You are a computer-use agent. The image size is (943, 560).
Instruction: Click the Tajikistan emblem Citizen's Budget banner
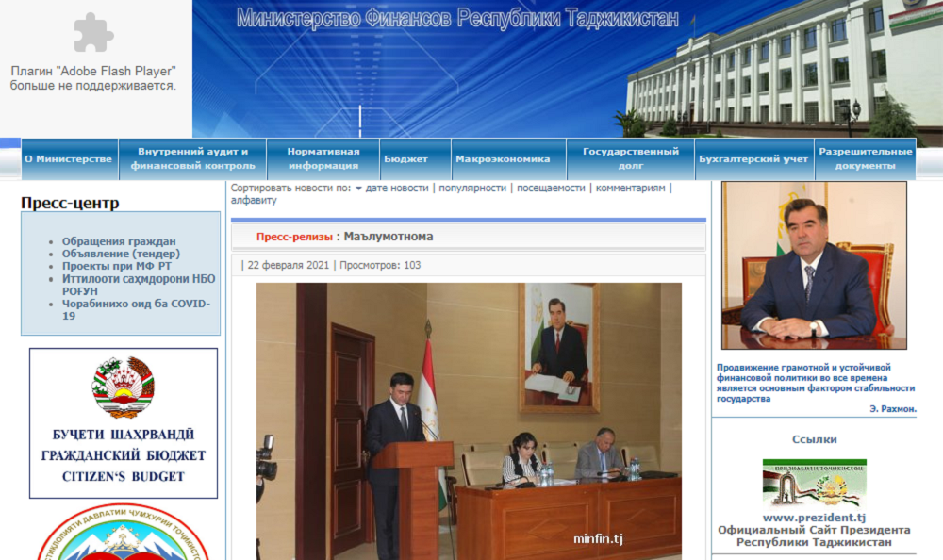pos(124,422)
